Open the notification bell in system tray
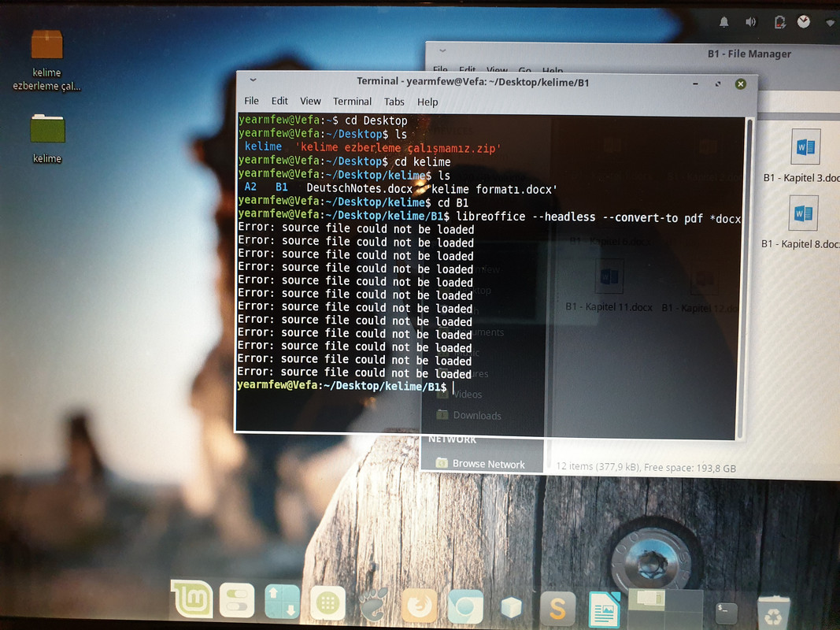 pyautogui.click(x=723, y=22)
